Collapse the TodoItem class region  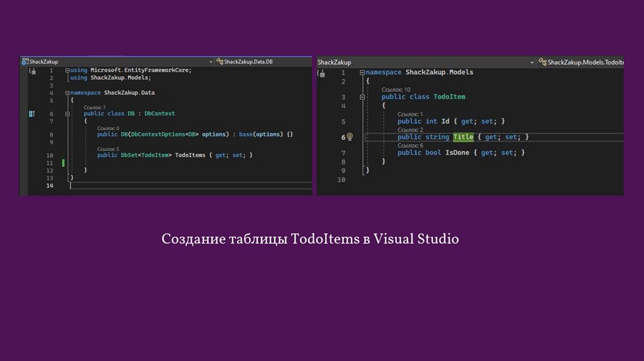pyautogui.click(x=362, y=97)
